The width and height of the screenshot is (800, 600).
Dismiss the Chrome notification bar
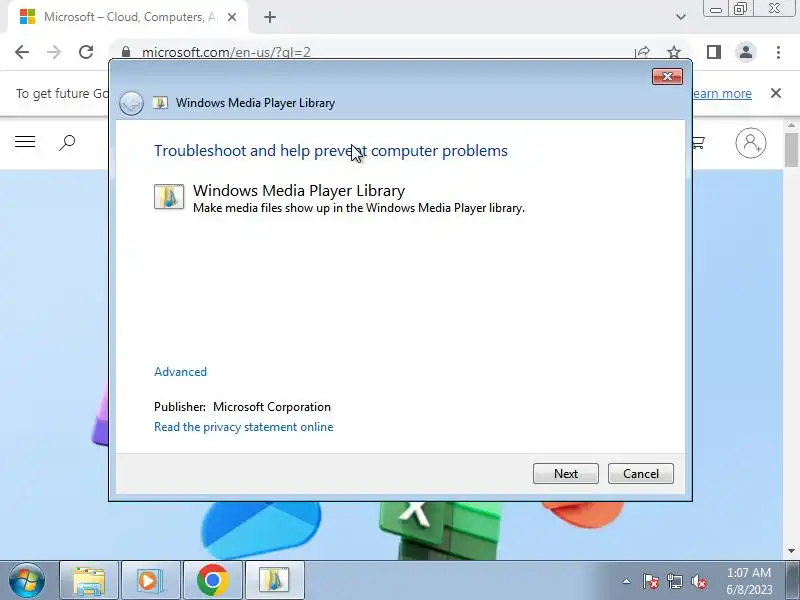[x=776, y=93]
